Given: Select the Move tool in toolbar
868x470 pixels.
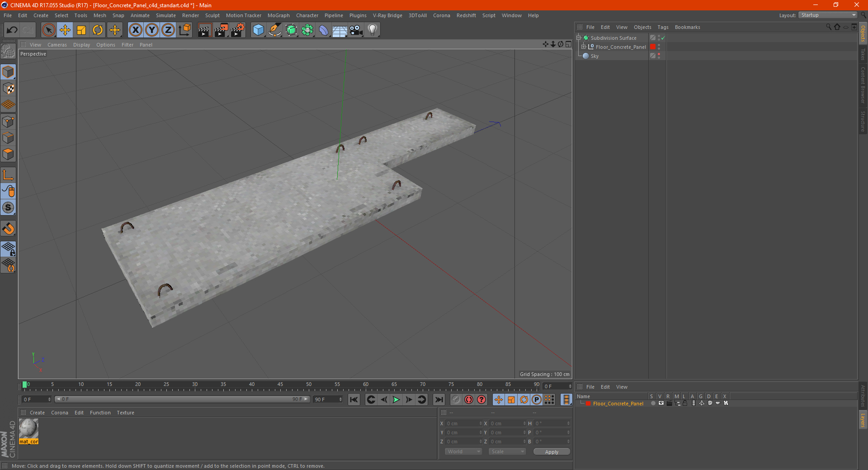Looking at the screenshot, I should 65,30.
